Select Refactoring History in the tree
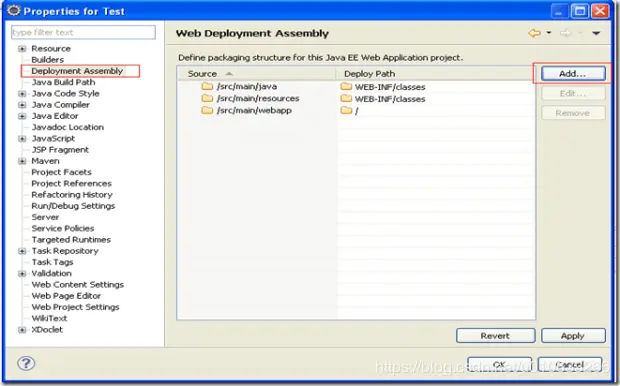 coord(72,195)
